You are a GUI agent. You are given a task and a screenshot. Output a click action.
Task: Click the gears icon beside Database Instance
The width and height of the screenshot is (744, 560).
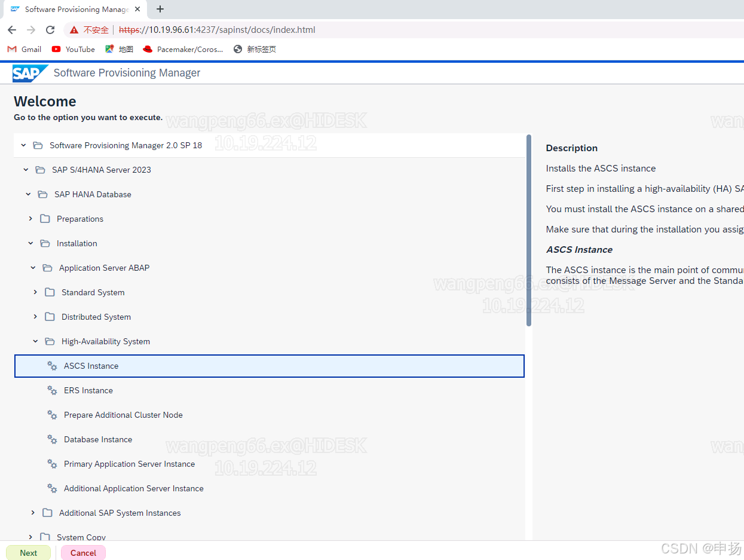(52, 439)
